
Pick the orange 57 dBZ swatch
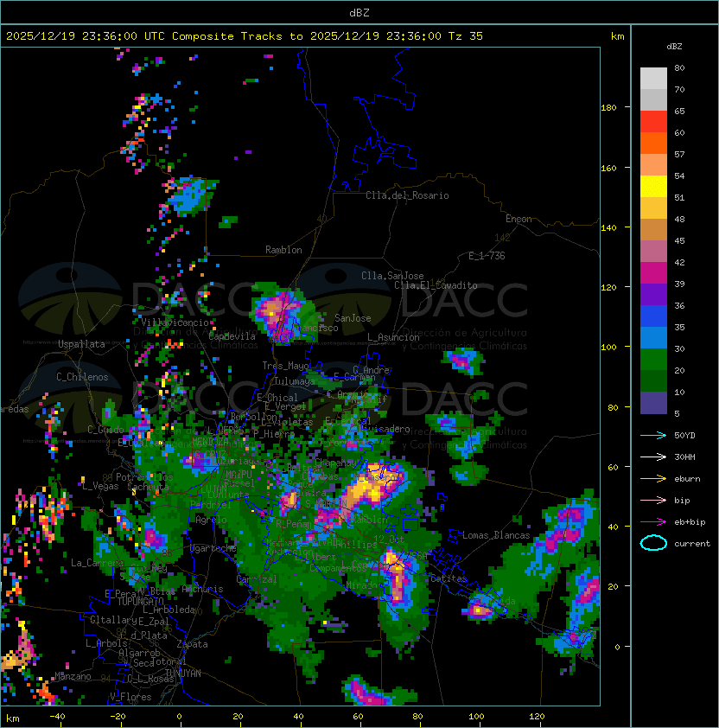click(653, 144)
